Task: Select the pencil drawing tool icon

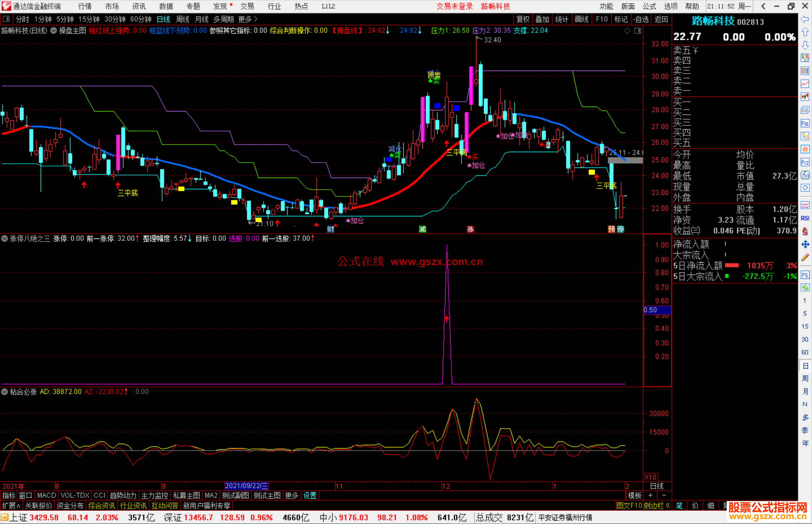Action: pos(805,257)
